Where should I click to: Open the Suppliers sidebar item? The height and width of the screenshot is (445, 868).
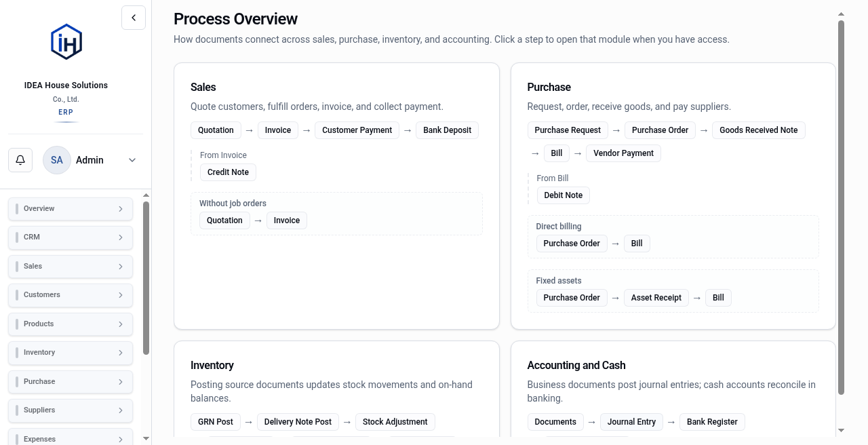click(71, 410)
